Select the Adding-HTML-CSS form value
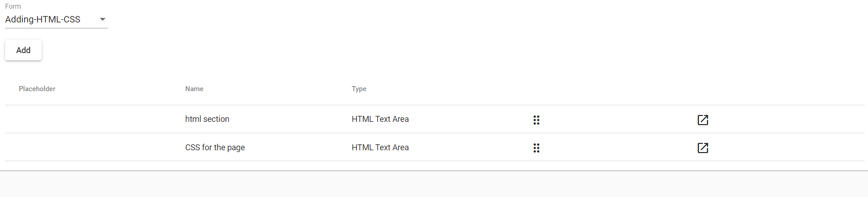This screenshot has width=868, height=197. click(43, 19)
